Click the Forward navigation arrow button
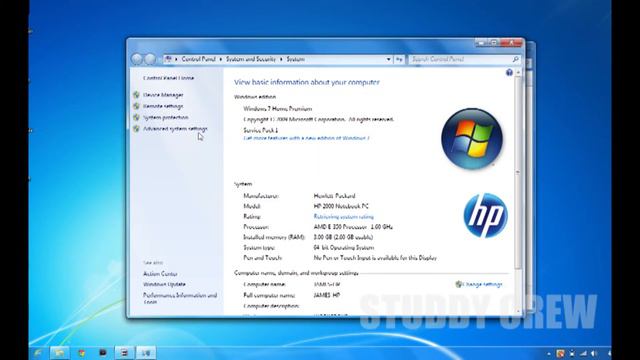 [x=151, y=59]
